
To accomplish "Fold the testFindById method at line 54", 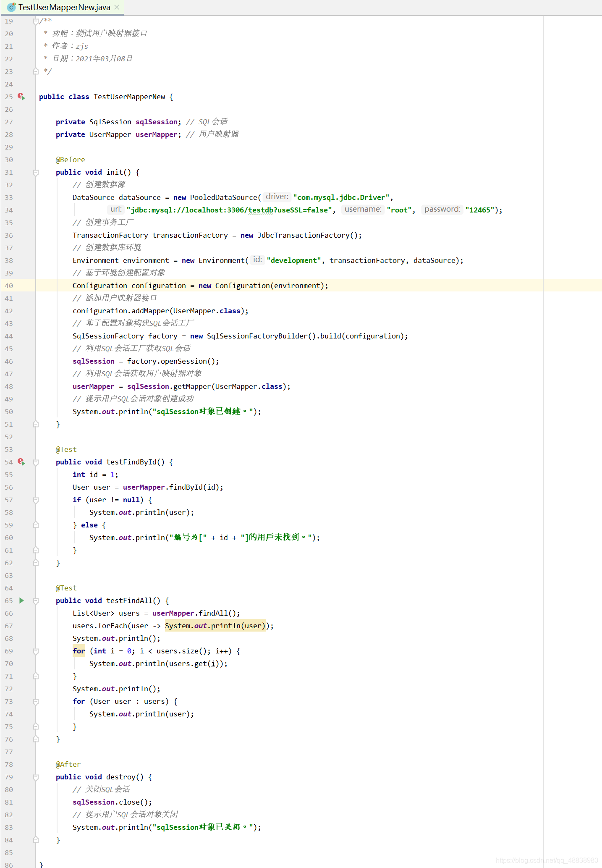I will pyautogui.click(x=36, y=462).
